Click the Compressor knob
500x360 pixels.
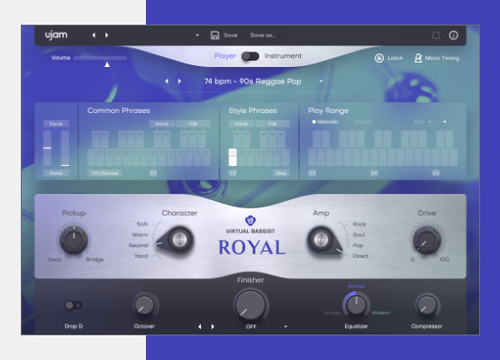[427, 305]
